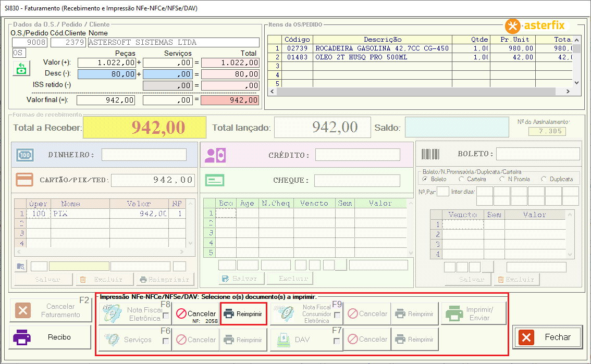Click the Crédito amount field
The image size is (591, 364).
tap(358, 155)
